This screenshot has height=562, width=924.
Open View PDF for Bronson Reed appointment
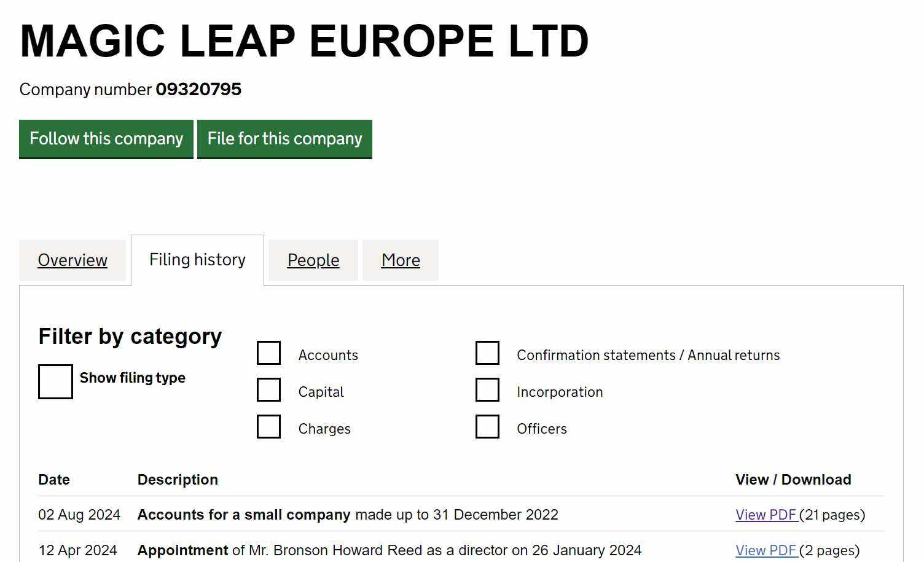pos(765,550)
